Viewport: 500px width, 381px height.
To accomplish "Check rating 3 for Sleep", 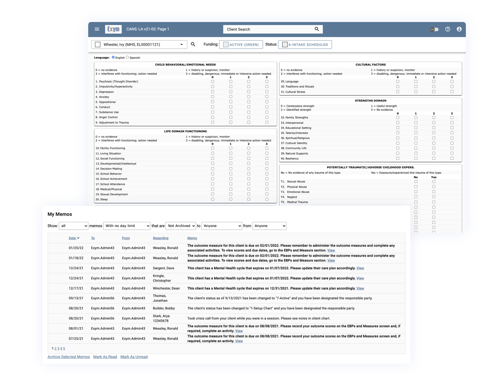I will 267,199.
